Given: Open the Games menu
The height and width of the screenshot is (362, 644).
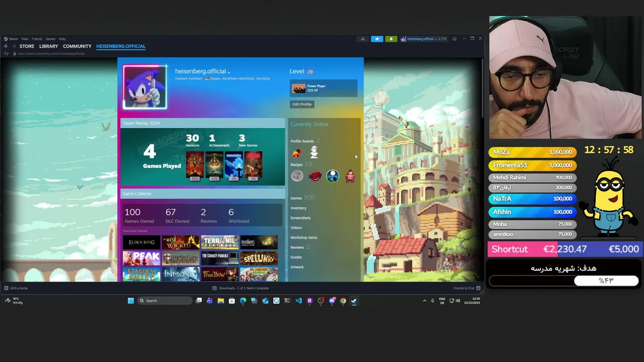Looking at the screenshot, I should click(x=50, y=39).
